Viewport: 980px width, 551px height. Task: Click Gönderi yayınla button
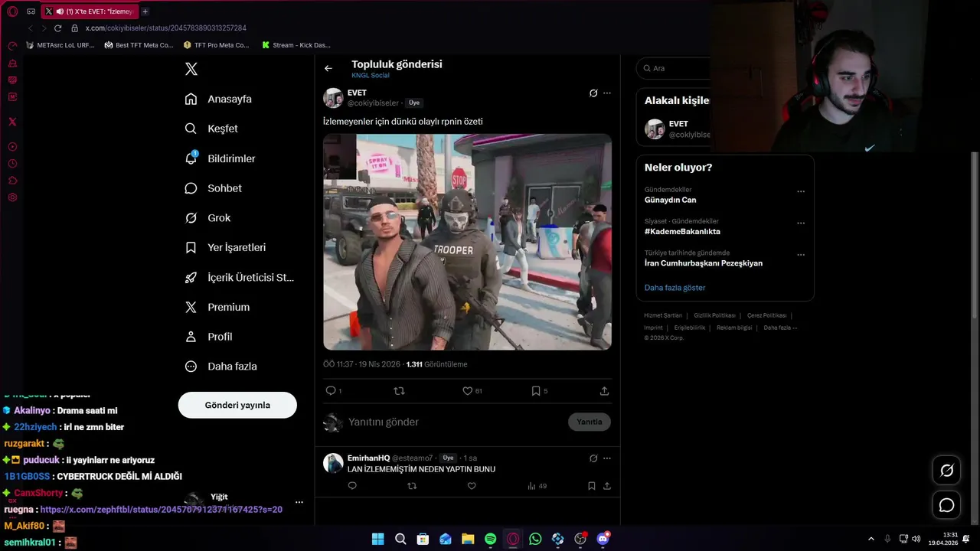[x=237, y=405]
